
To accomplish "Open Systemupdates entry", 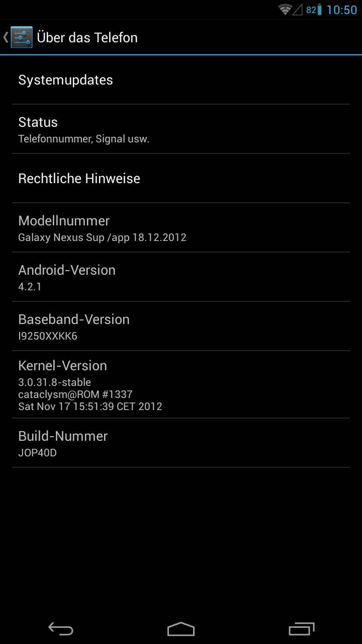I will coord(181,80).
